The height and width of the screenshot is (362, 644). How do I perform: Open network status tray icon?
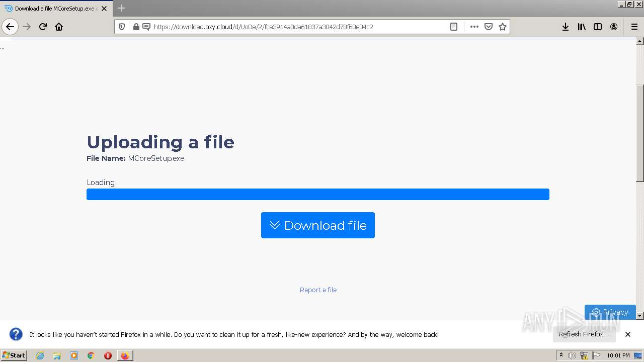tap(584, 355)
